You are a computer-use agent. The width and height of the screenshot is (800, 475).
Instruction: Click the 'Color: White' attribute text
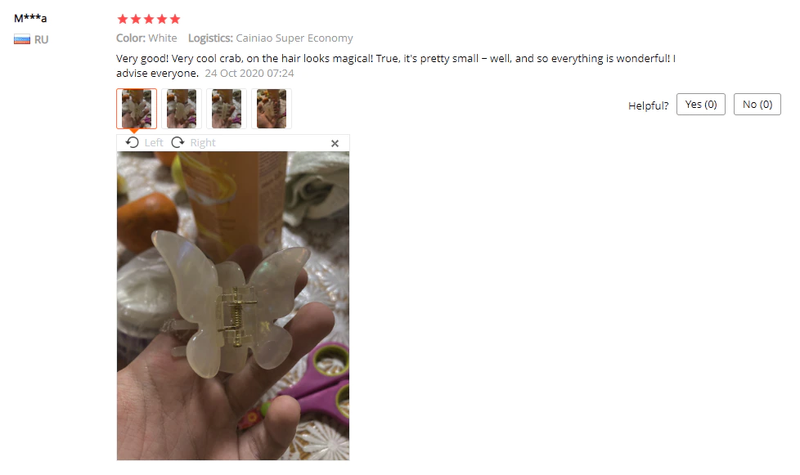click(146, 38)
